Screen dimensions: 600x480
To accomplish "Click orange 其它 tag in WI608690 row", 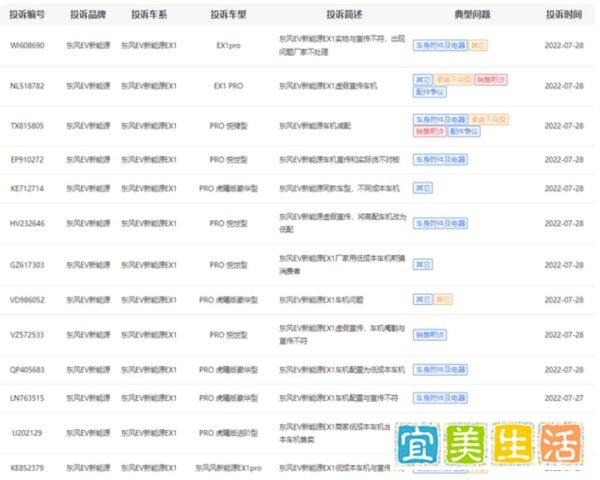I will click(478, 46).
